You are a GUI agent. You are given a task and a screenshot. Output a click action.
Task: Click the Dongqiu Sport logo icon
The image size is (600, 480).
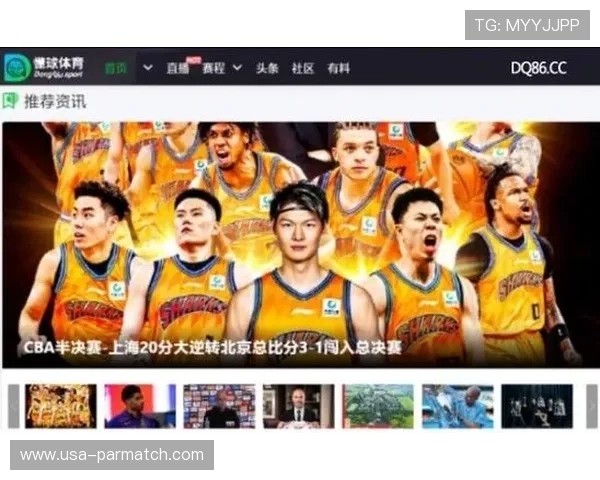click(x=17, y=68)
